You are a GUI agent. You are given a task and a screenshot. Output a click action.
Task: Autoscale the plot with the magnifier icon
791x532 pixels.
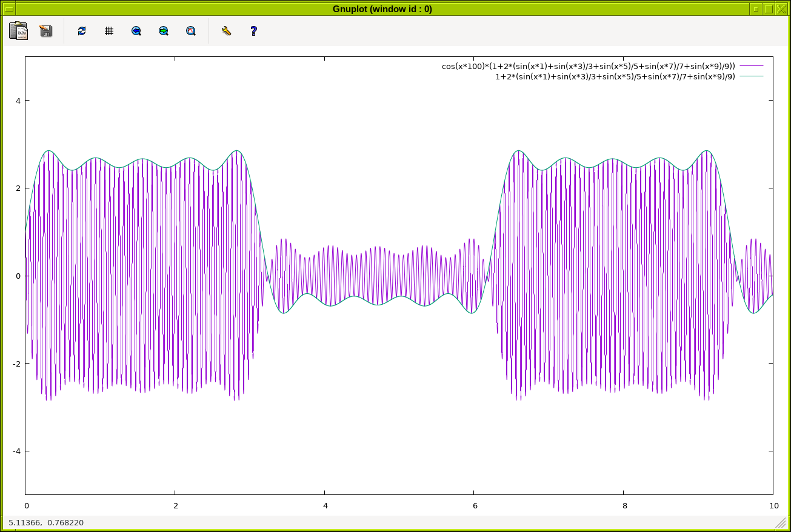(x=191, y=31)
